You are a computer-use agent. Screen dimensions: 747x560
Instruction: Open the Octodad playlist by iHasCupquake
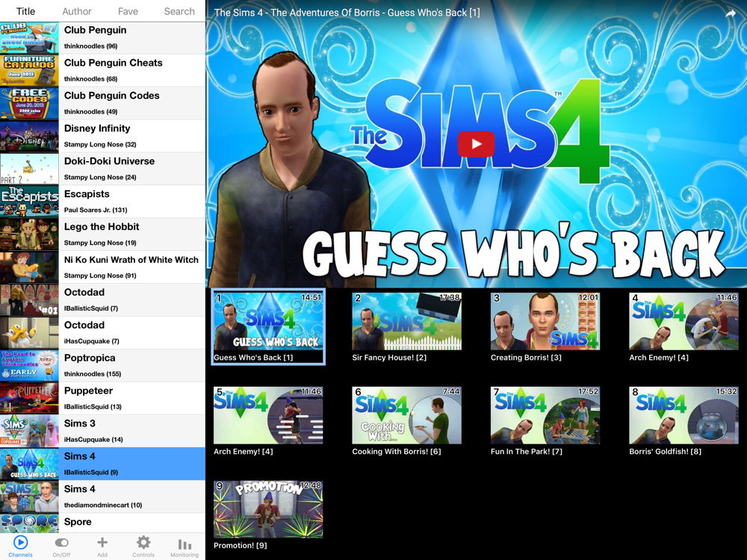coord(102,333)
